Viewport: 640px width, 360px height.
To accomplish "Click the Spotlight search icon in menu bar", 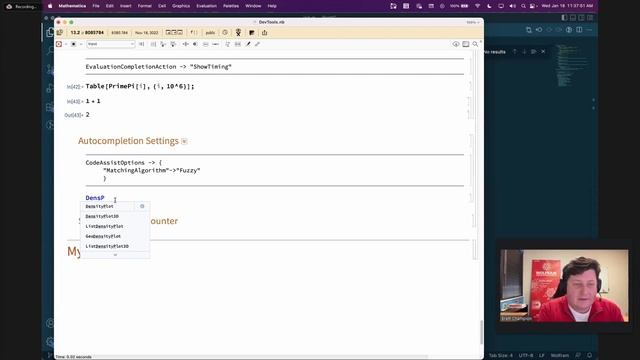I will click(523, 6).
